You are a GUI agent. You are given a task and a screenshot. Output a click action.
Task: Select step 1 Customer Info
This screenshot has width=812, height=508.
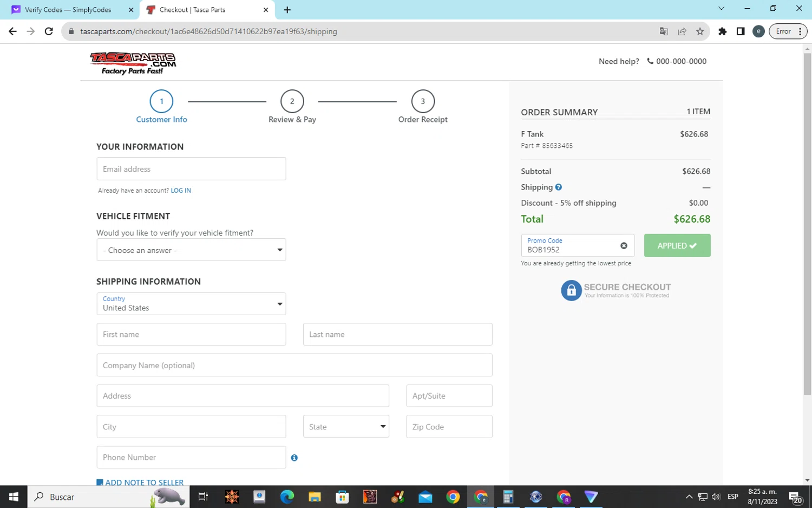[161, 107]
